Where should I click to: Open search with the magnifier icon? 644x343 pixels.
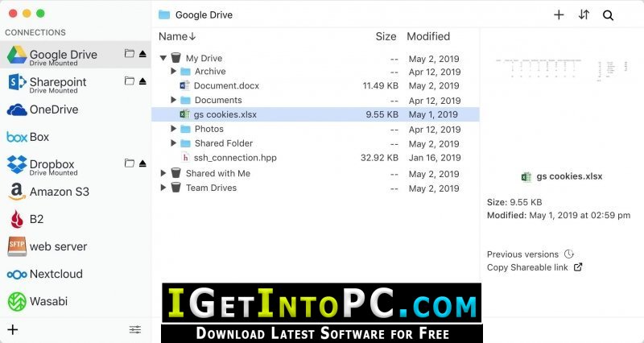608,15
